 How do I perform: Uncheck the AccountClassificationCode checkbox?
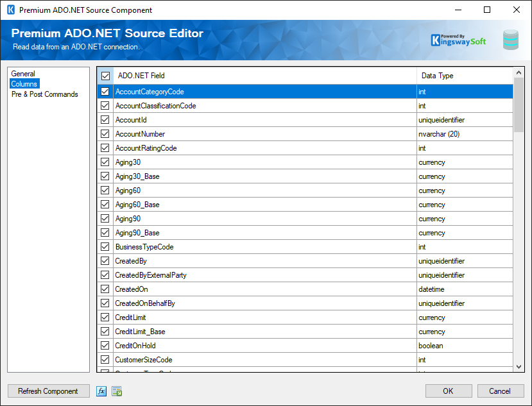tap(105, 106)
